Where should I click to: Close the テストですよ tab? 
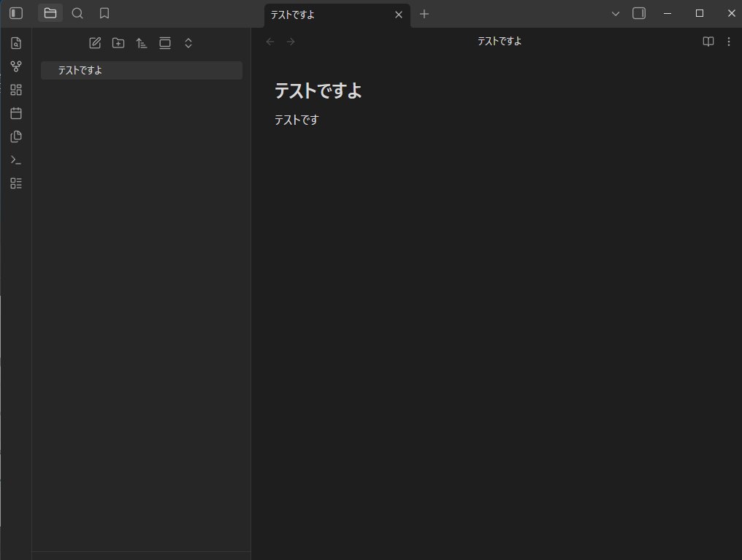click(399, 15)
